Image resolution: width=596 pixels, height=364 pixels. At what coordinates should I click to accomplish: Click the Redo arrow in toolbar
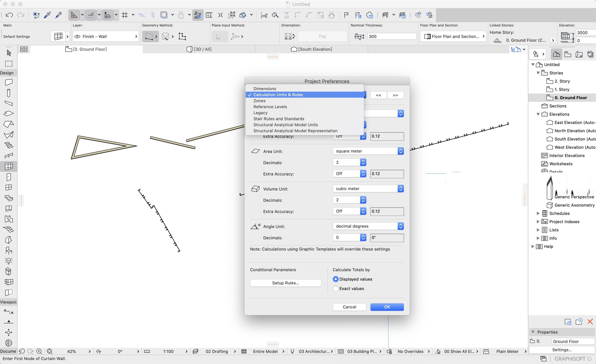21,15
